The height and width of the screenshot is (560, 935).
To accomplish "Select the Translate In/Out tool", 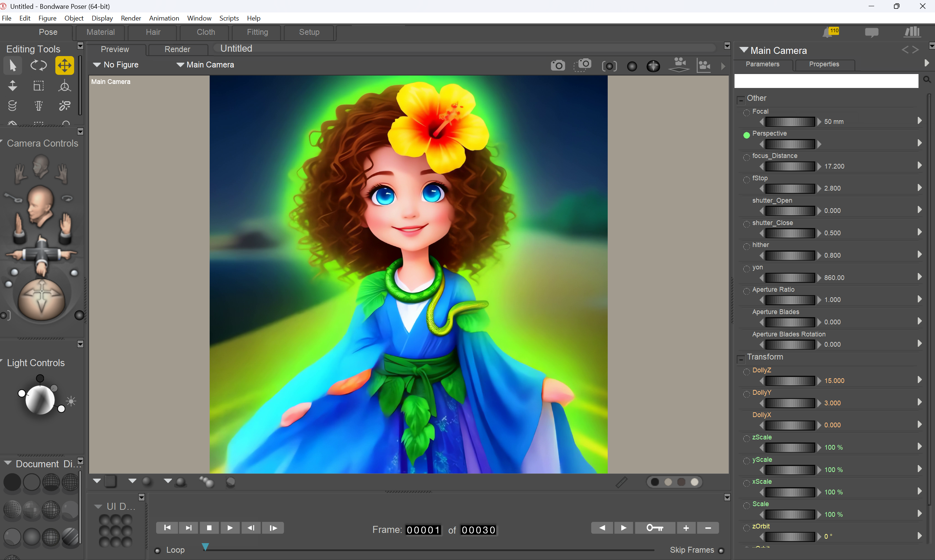I will coord(12,86).
